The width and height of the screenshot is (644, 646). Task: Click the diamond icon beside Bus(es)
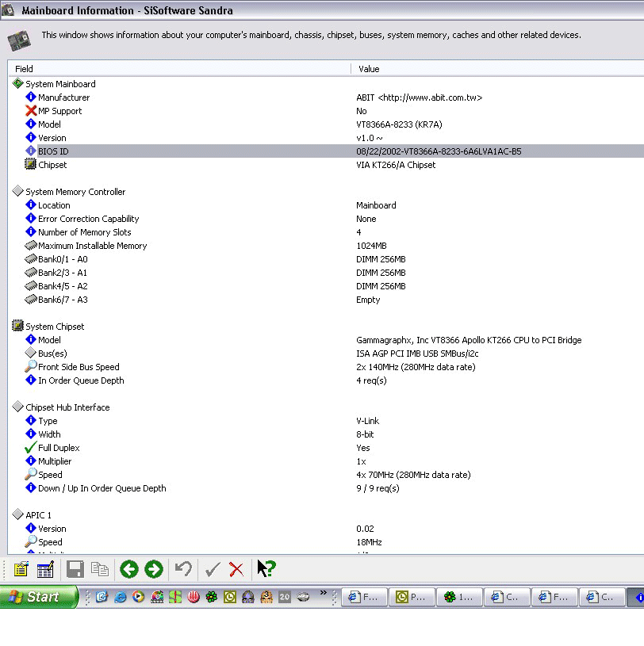tap(31, 353)
